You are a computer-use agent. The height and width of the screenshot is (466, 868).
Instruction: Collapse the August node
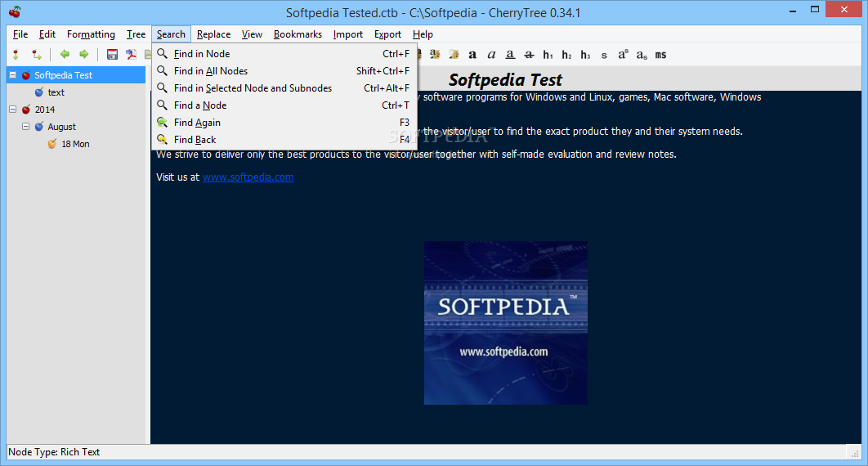pyautogui.click(x=25, y=126)
